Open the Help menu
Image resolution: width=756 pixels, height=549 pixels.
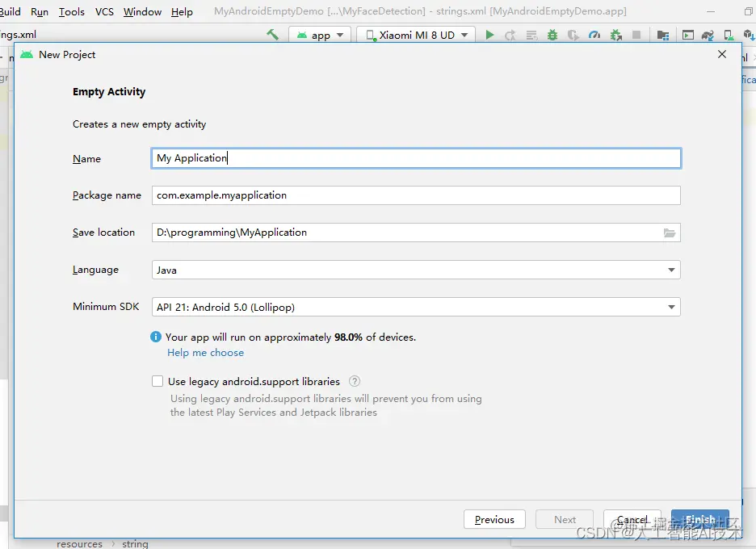[x=182, y=11]
